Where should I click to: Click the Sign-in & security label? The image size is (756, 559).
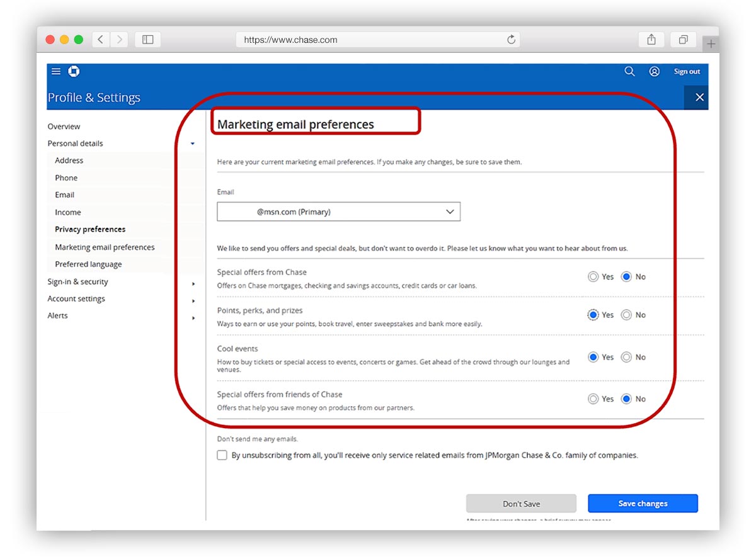[77, 281]
